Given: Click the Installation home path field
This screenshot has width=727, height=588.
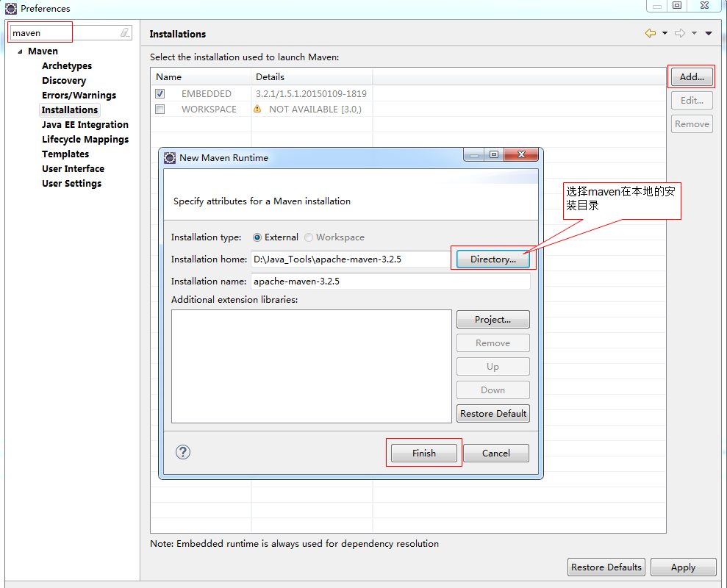Looking at the screenshot, I should tap(351, 259).
